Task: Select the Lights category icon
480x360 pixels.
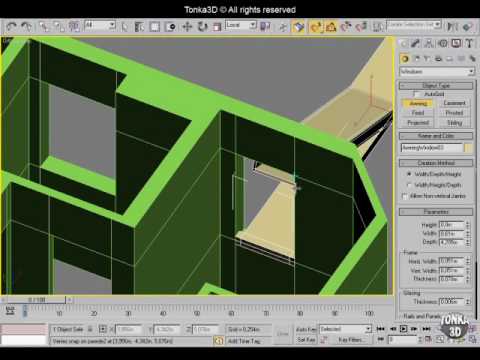Action: tap(427, 59)
